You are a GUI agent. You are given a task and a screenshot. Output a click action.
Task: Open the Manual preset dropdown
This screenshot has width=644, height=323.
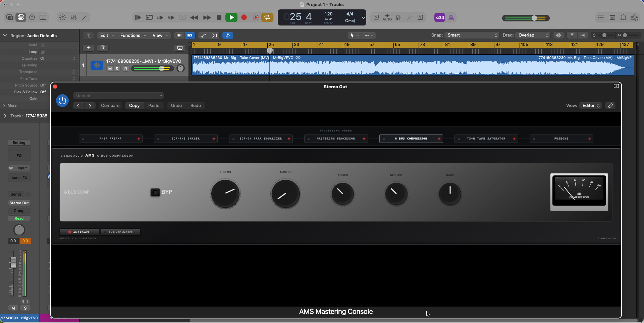pos(118,96)
